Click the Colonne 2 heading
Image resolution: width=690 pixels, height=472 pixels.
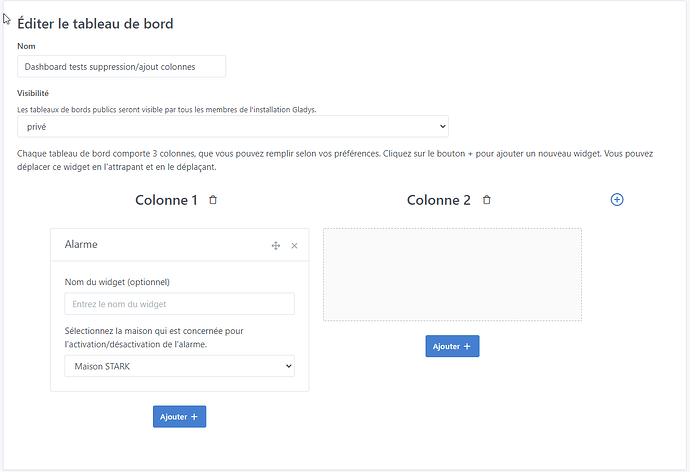pyautogui.click(x=438, y=200)
